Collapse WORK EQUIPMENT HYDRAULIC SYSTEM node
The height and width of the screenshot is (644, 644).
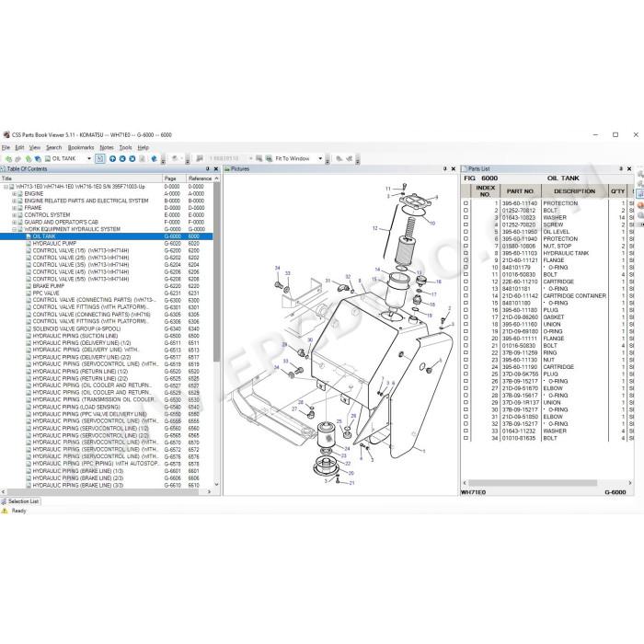tap(14, 229)
